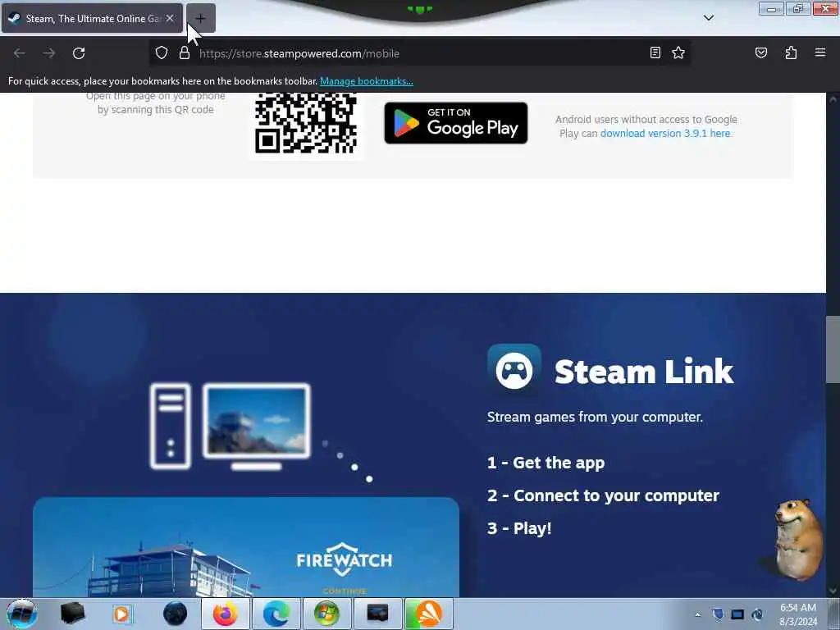Go forward one page
The width and height of the screenshot is (840, 630).
tap(48, 53)
